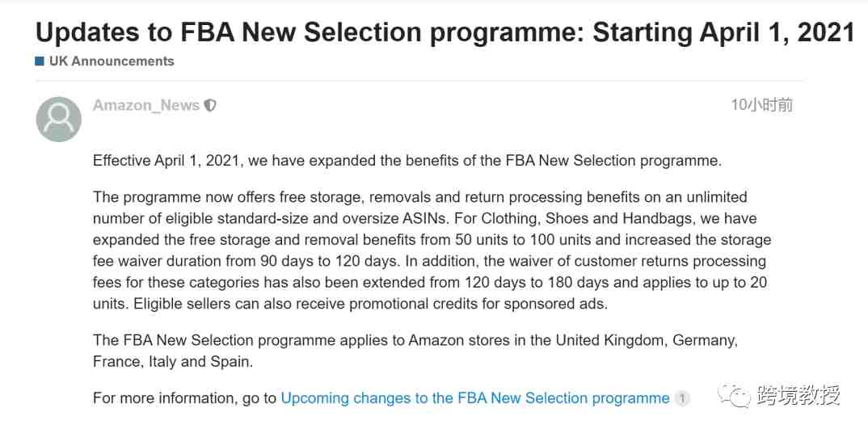This screenshot has height=433, width=868.
Task: Click the line mentioning United Kingdom, Germany
Action: click(x=415, y=340)
